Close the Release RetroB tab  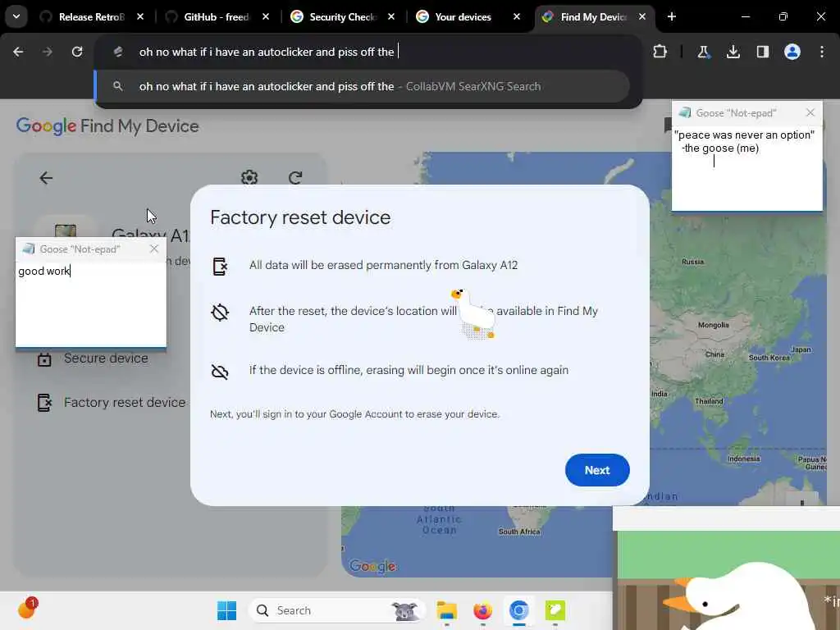click(x=140, y=17)
